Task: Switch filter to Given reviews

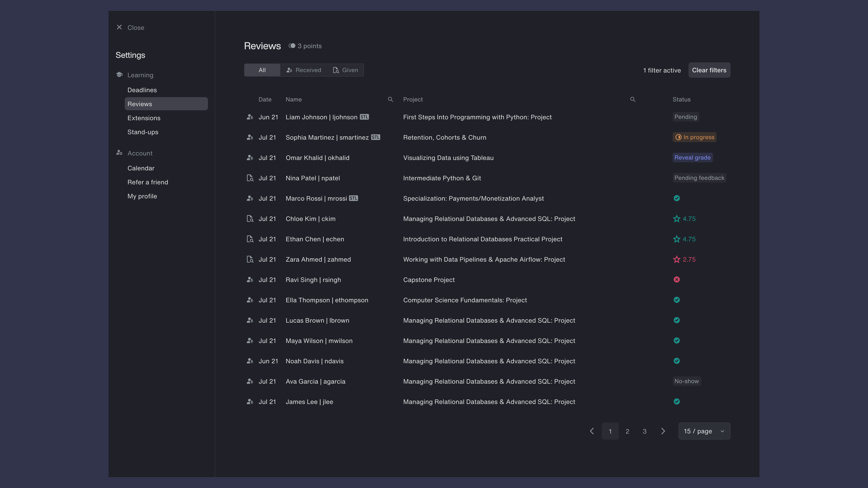Action: (345, 70)
